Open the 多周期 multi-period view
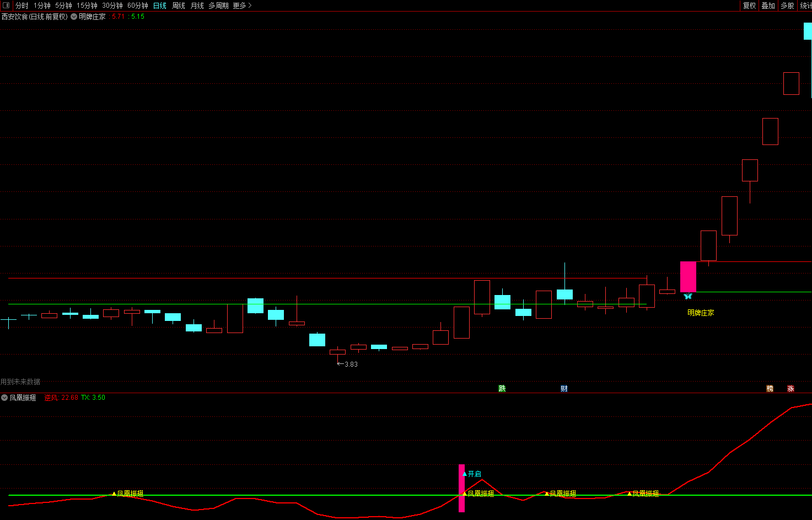This screenshot has height=520, width=812. pyautogui.click(x=218, y=6)
